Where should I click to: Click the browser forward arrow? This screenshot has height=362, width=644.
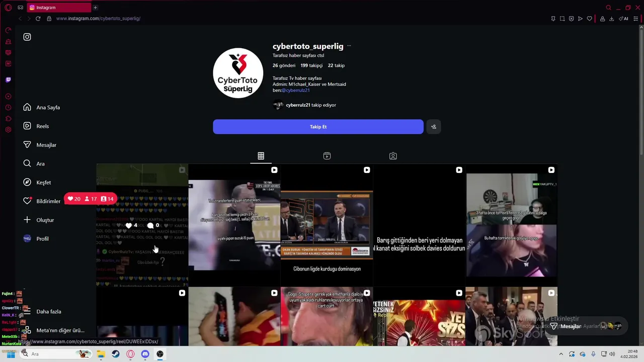pos(29,19)
